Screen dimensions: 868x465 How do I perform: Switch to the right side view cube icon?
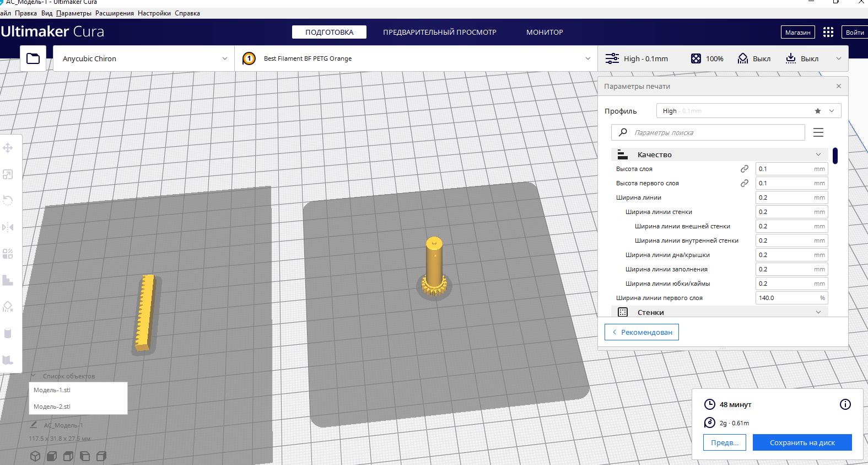point(101,456)
